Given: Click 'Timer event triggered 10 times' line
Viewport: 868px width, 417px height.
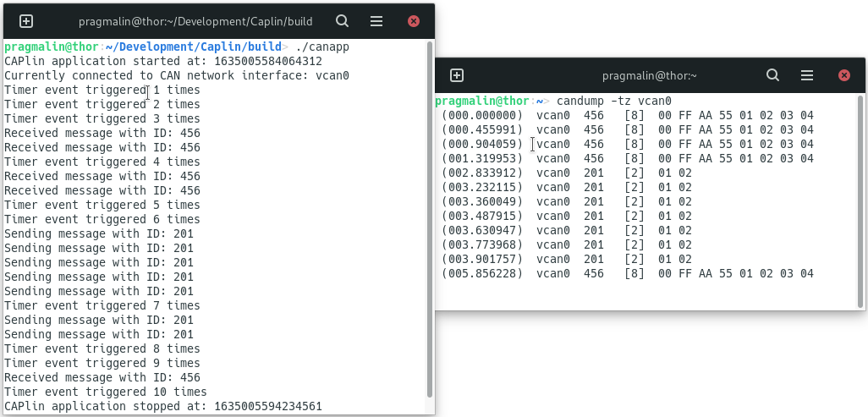Looking at the screenshot, I should (105, 392).
